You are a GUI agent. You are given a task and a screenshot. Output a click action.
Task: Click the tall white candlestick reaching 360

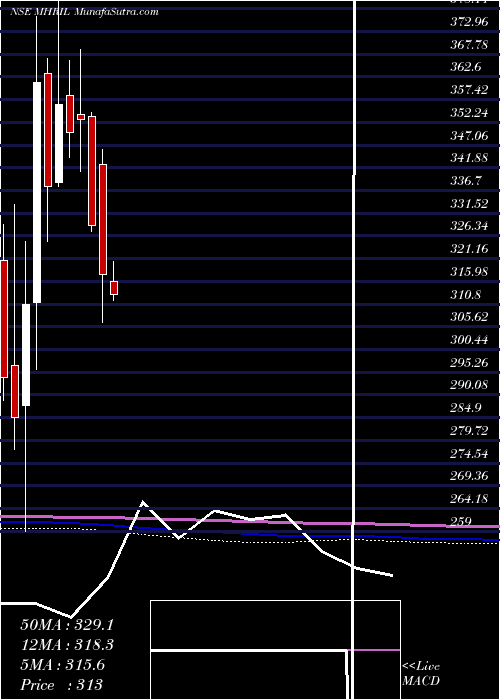(37, 192)
